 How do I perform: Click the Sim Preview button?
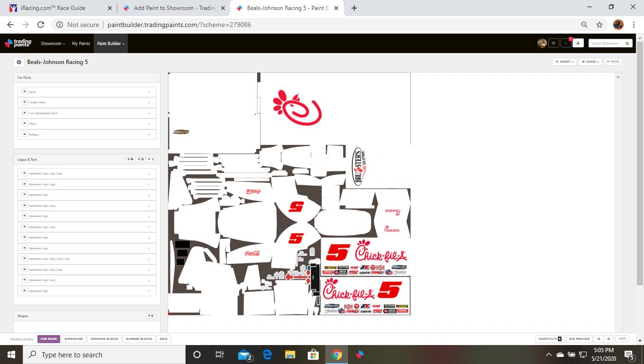(579, 339)
